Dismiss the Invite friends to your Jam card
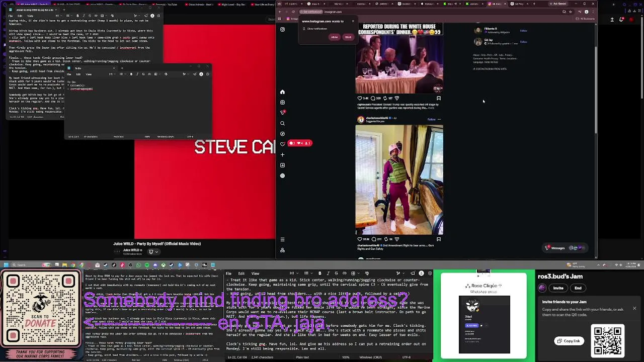644x362 pixels. [x=634, y=308]
